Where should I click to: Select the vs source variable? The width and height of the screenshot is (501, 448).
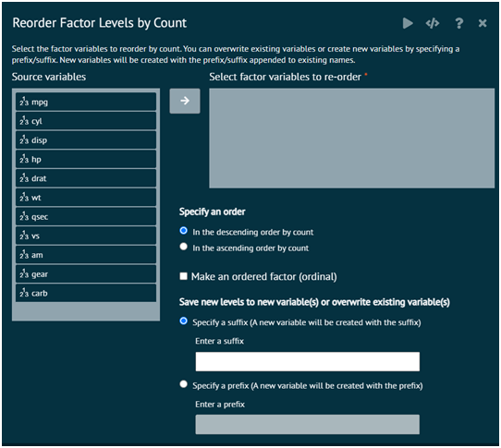click(x=86, y=236)
